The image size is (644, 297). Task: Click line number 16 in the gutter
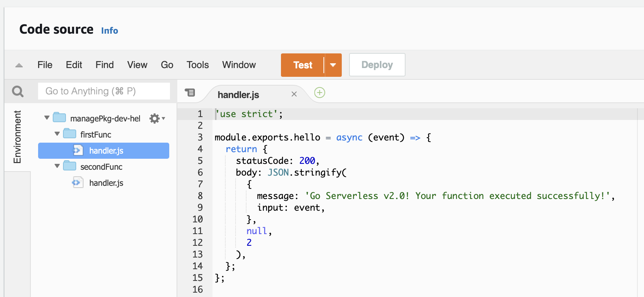(x=197, y=289)
